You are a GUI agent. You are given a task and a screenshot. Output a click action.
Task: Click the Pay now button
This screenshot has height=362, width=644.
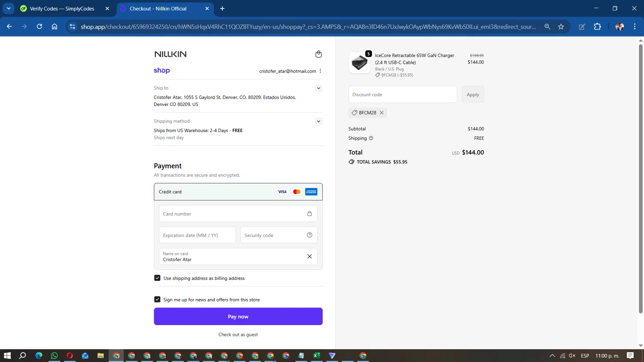click(x=238, y=317)
